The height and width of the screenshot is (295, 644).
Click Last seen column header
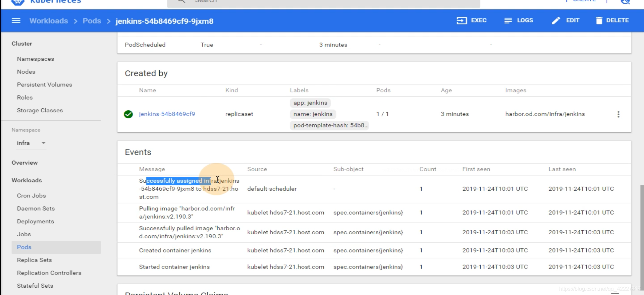(x=562, y=169)
